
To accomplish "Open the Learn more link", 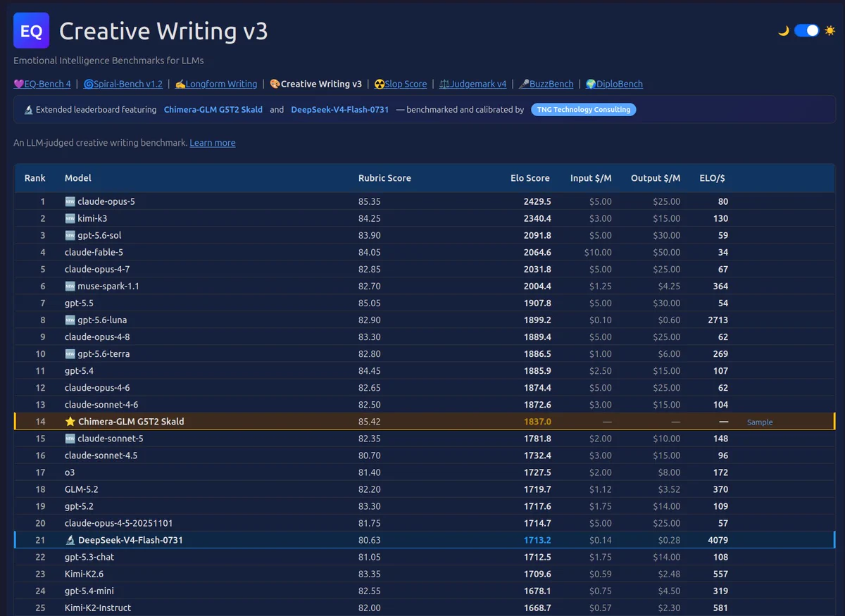I will [213, 143].
